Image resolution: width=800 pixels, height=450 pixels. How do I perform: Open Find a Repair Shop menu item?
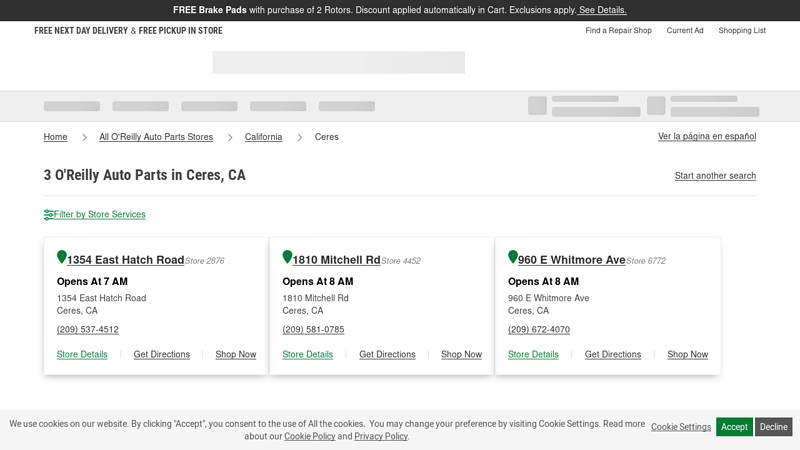pyautogui.click(x=618, y=31)
